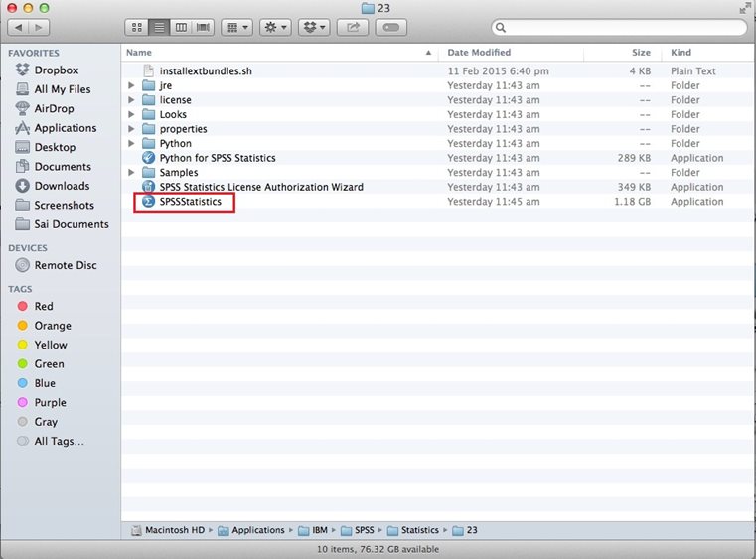756x559 pixels.
Task: Open Downloads in Favorites sidebar
Action: tap(62, 186)
